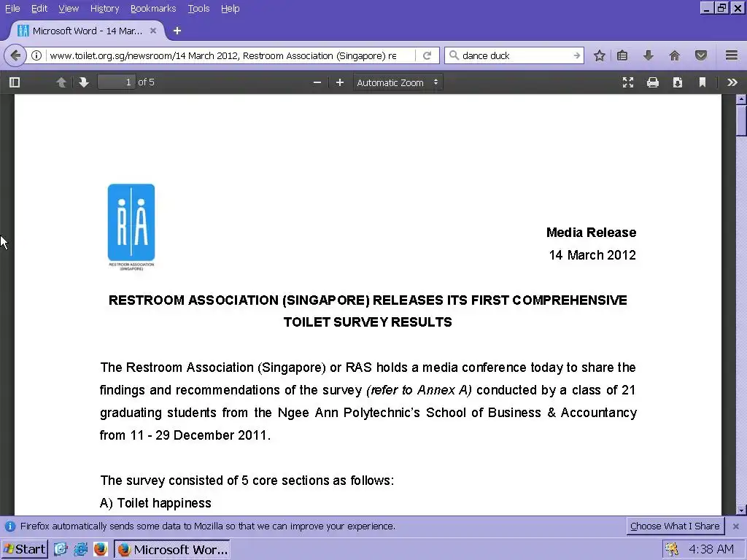Open the Firefox downloads arrow
Viewport: 747px width, 560px height.
point(649,55)
